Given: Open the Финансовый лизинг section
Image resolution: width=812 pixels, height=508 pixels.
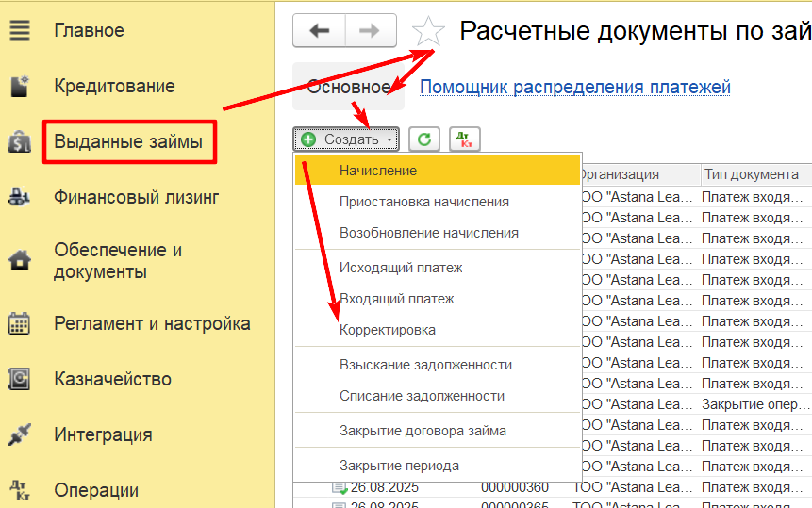Looking at the screenshot, I should [x=137, y=197].
